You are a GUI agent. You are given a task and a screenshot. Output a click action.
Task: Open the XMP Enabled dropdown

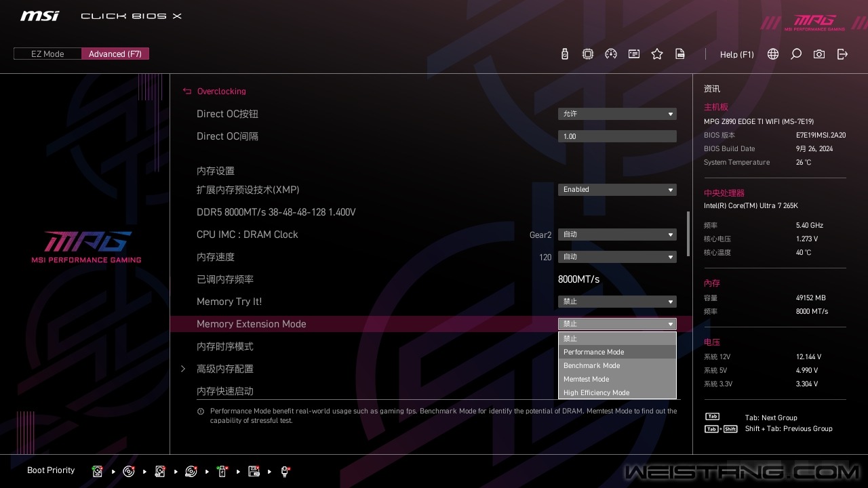[x=617, y=190]
